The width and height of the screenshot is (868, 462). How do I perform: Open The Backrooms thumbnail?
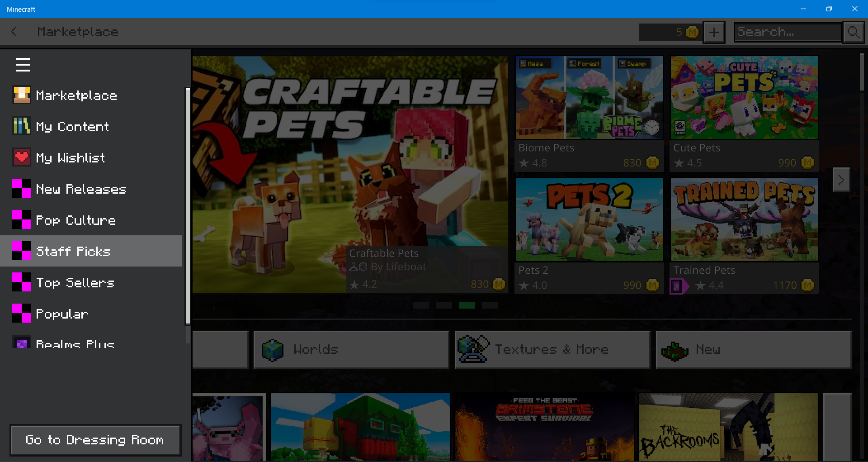[728, 428]
